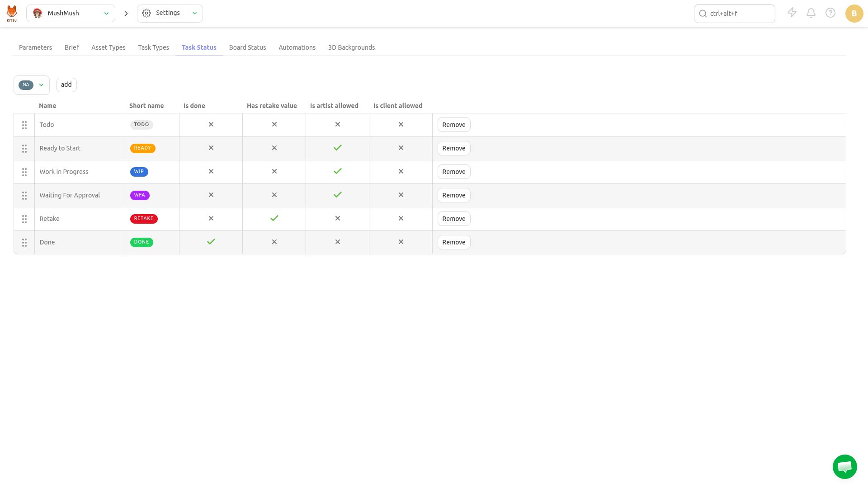868x488 pixels.
Task: Click the blue WIP status badge
Action: coord(139,172)
